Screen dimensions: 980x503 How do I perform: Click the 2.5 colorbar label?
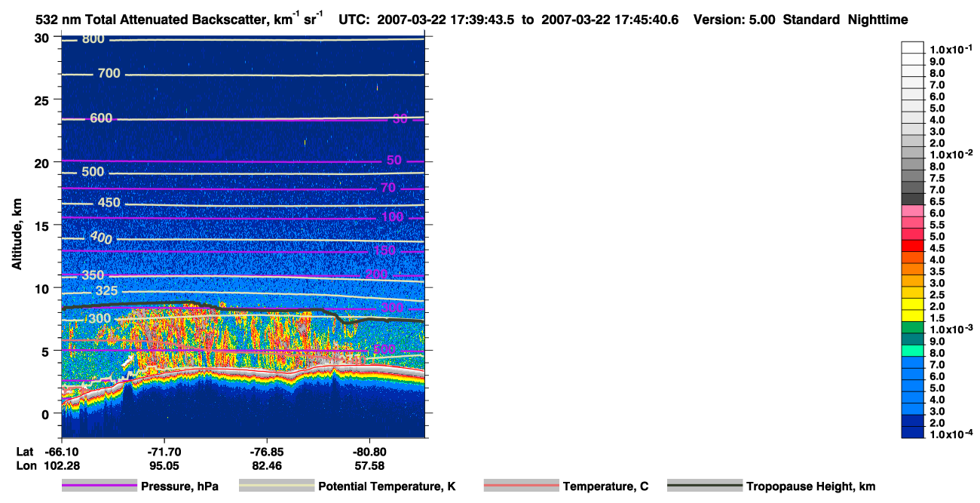point(938,294)
